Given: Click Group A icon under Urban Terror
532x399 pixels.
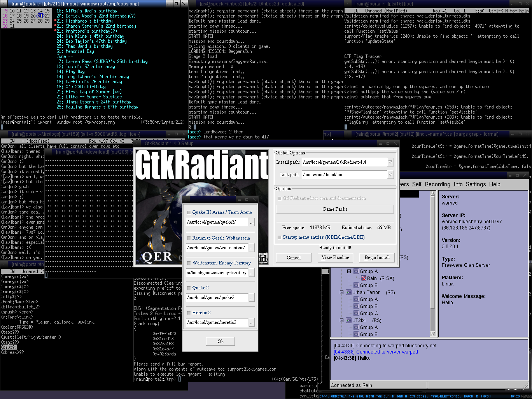Looking at the screenshot, I should (356, 299).
